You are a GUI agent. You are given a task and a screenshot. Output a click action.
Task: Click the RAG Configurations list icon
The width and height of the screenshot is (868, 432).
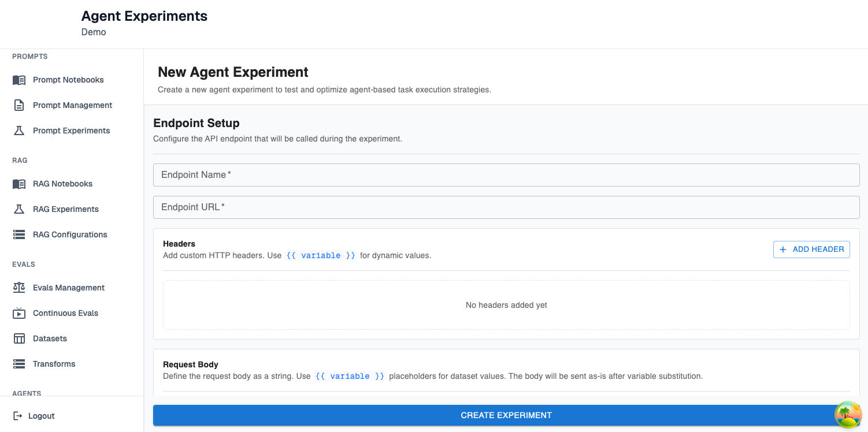(19, 235)
